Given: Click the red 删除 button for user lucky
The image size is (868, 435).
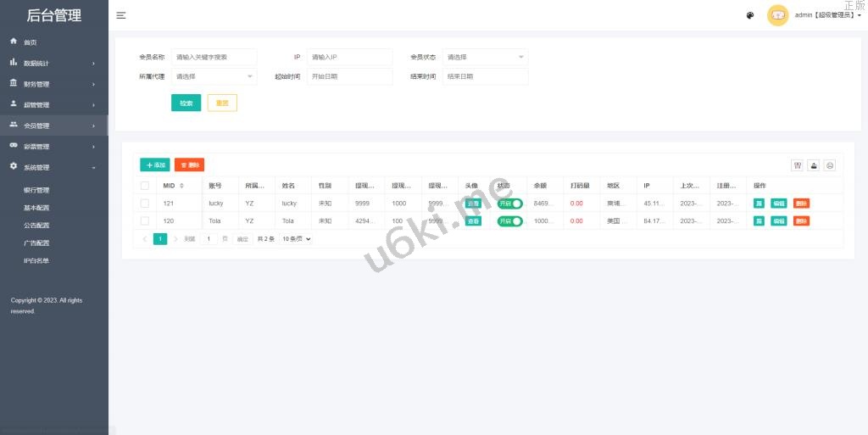Looking at the screenshot, I should 801,204.
